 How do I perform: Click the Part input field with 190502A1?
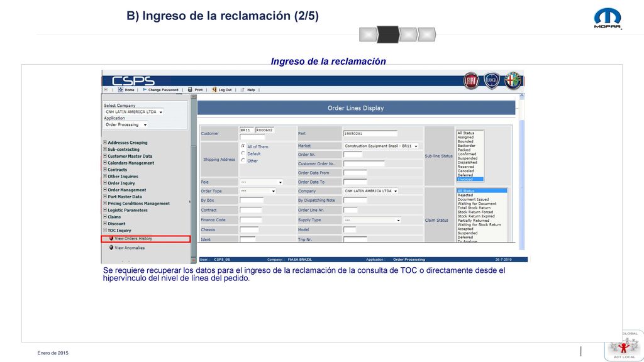point(370,133)
